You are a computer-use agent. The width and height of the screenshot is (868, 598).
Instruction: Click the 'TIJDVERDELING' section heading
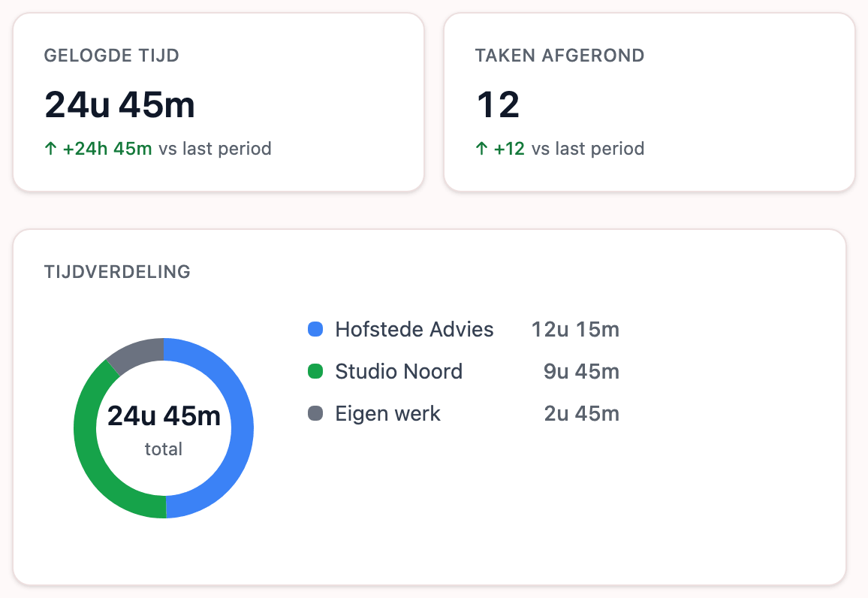pyautogui.click(x=117, y=272)
